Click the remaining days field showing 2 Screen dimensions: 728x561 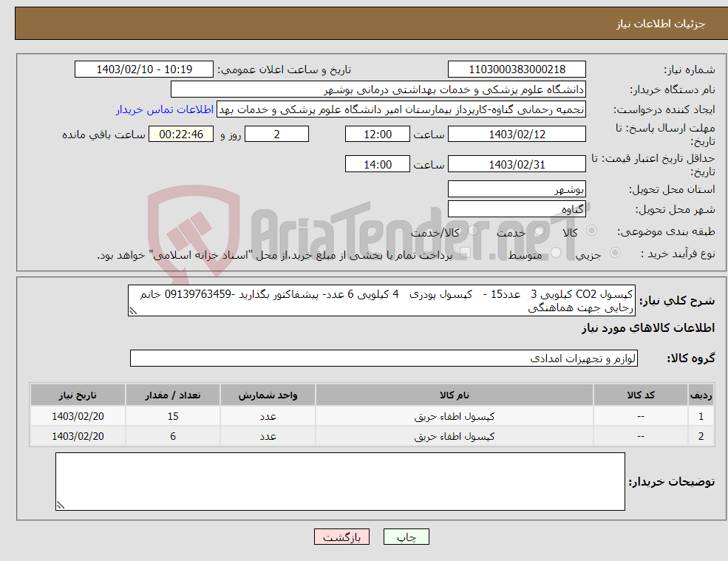[x=276, y=135]
